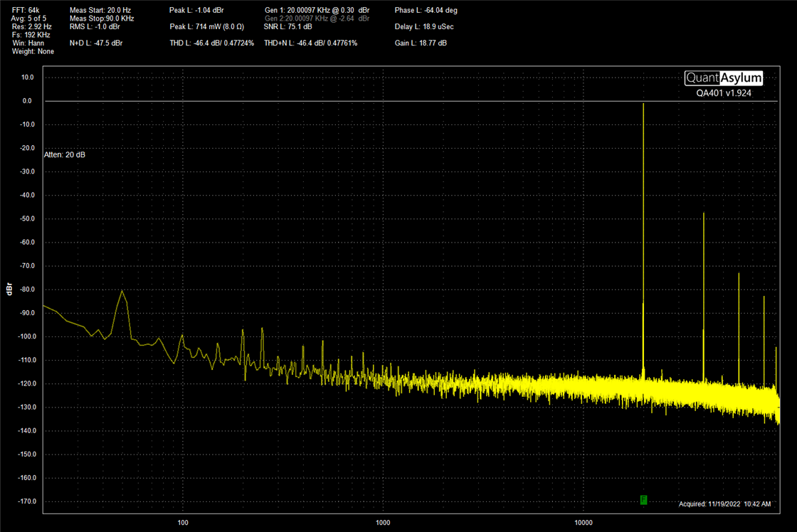This screenshot has height=532, width=797.
Task: Select "Peak L: -1.04 dBr" measurement
Action: (x=196, y=10)
